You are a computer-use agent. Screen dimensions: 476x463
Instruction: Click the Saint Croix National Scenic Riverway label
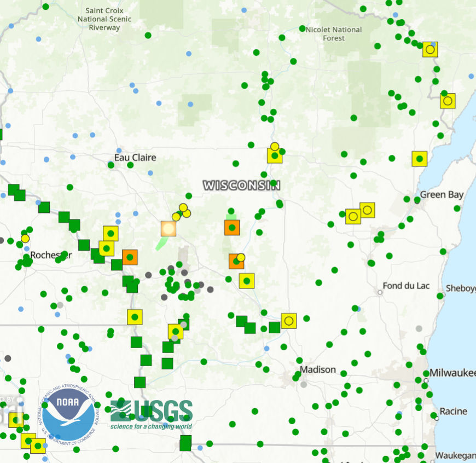point(105,19)
